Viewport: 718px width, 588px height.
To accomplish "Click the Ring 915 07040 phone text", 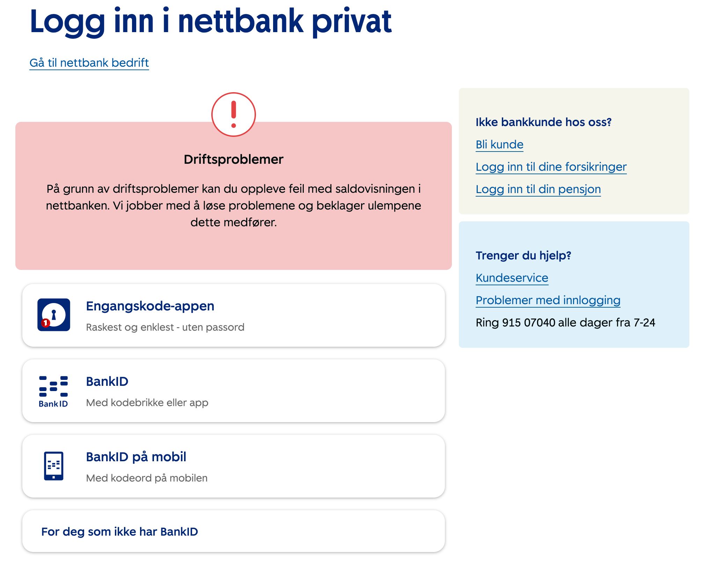I will click(565, 323).
